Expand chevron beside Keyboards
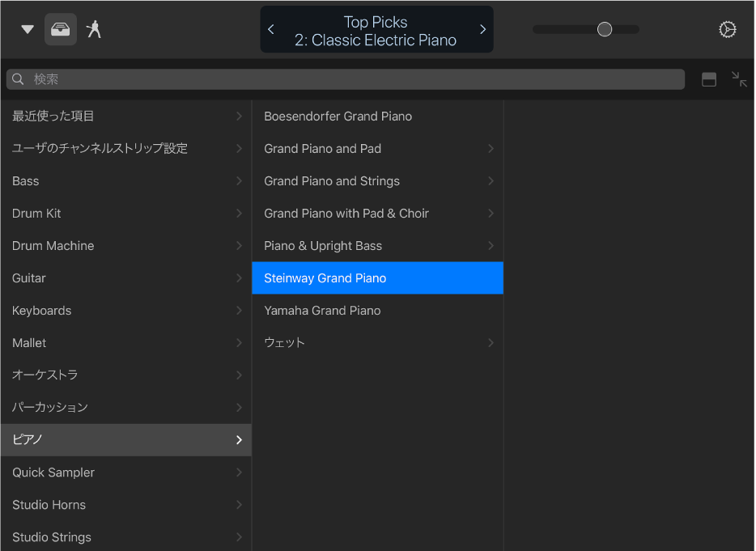Image resolution: width=756 pixels, height=551 pixels. click(x=239, y=311)
